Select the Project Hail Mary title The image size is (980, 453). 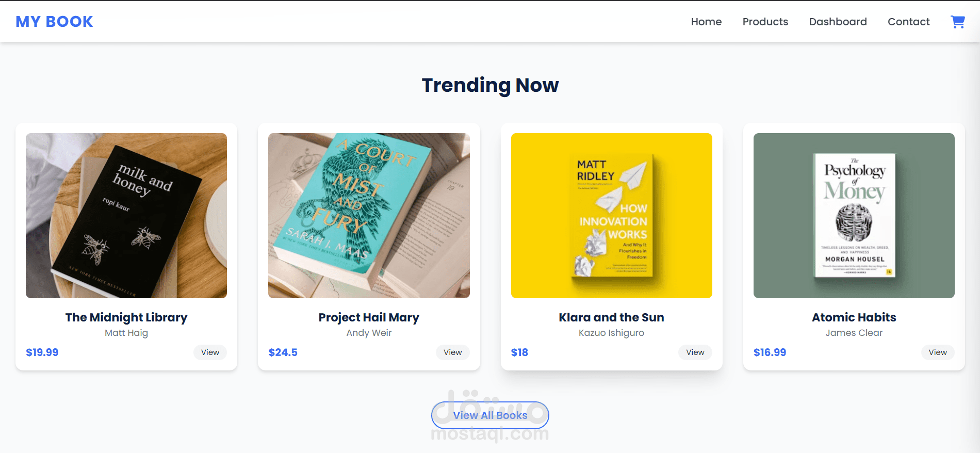click(x=369, y=317)
